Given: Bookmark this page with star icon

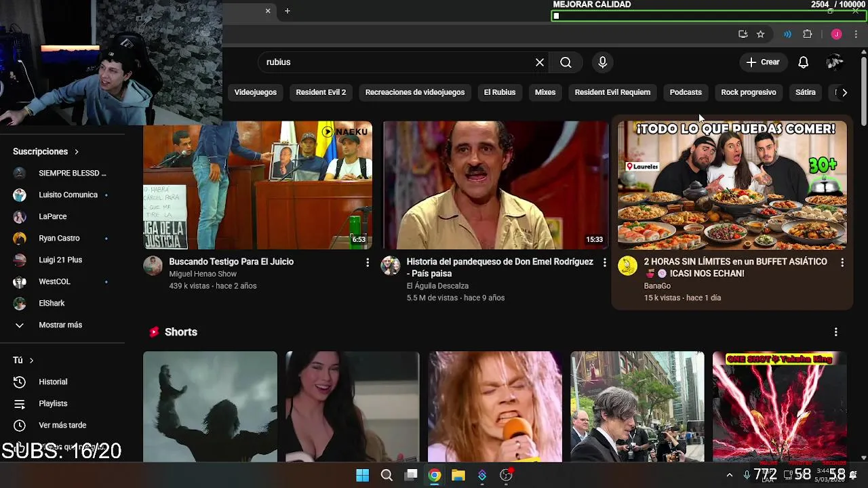Looking at the screenshot, I should [x=760, y=34].
